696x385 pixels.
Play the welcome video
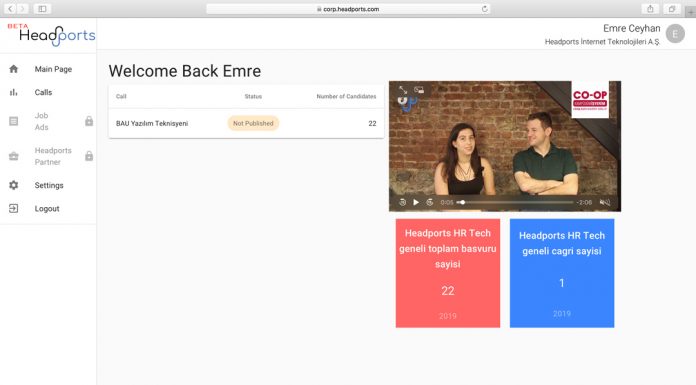pyautogui.click(x=416, y=202)
